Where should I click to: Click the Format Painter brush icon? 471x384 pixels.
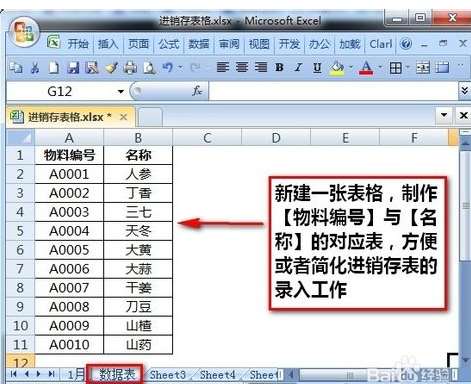click(x=111, y=68)
